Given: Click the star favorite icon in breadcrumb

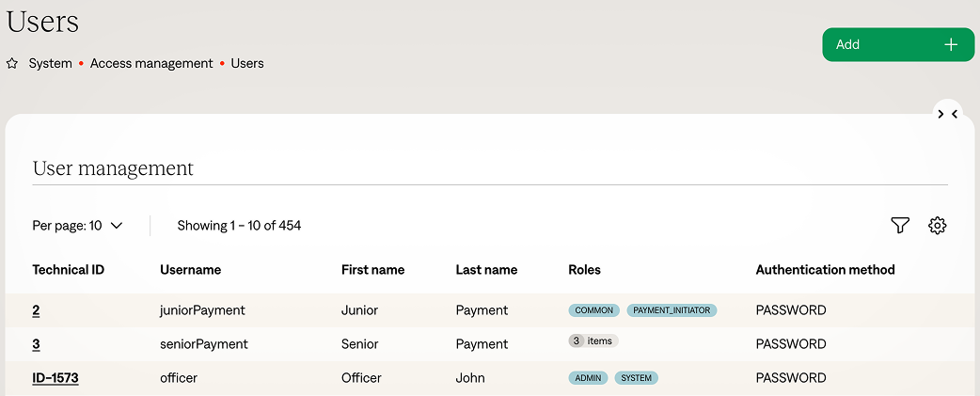Looking at the screenshot, I should (x=12, y=64).
